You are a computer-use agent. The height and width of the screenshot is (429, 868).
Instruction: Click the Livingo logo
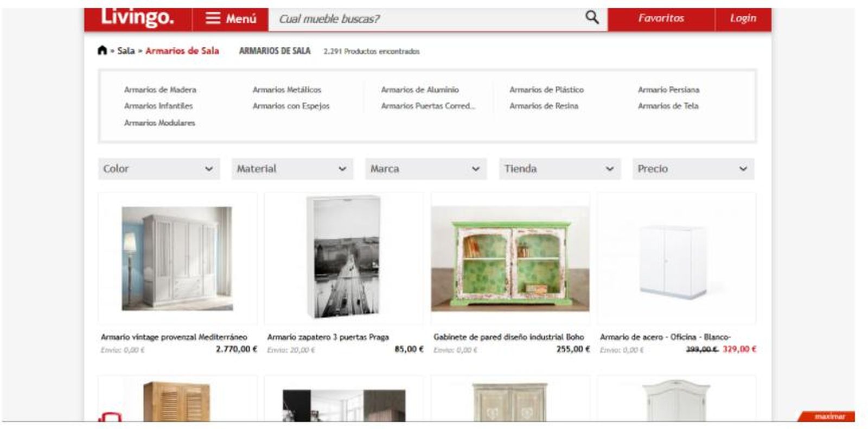click(x=137, y=17)
